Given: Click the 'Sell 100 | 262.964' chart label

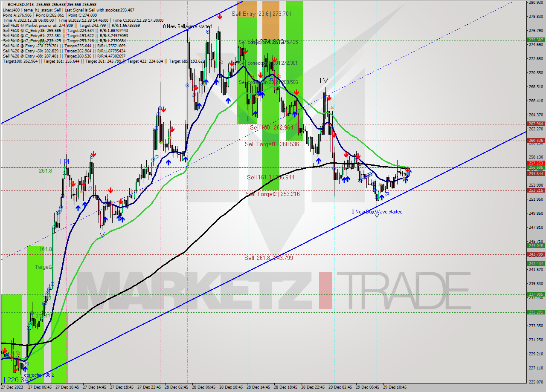Looking at the screenshot, I should (x=271, y=127).
